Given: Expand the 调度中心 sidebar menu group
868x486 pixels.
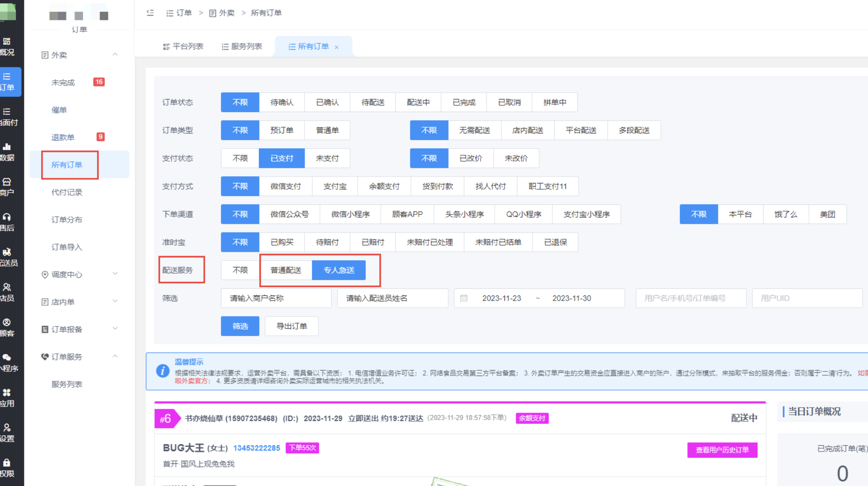Looking at the screenshot, I should coord(115,274).
